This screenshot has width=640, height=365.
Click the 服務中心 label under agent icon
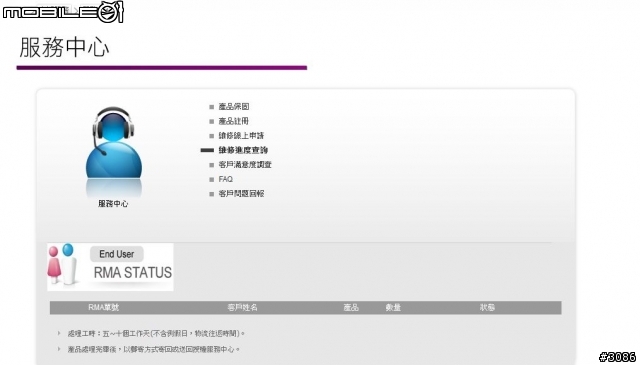coord(113,204)
